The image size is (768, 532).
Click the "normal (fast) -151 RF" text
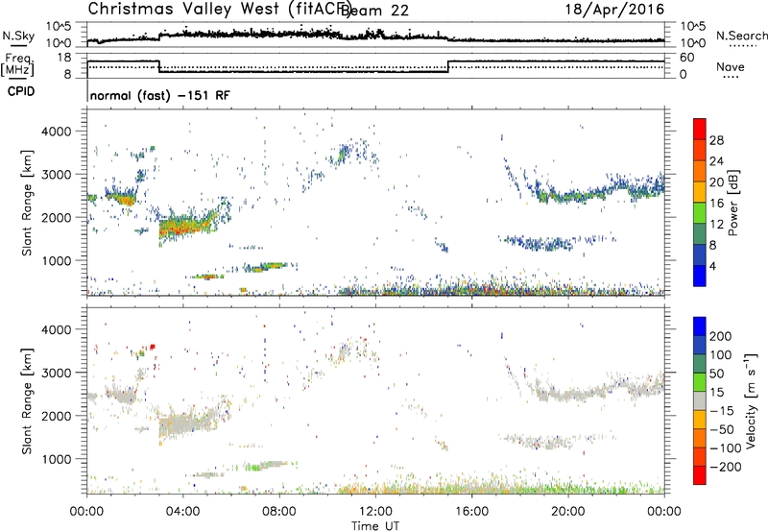tap(159, 95)
